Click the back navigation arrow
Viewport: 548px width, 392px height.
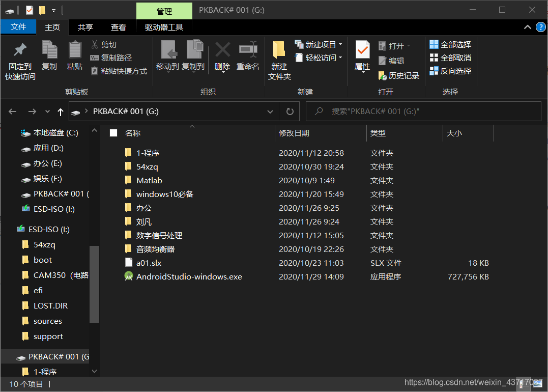pyautogui.click(x=13, y=111)
